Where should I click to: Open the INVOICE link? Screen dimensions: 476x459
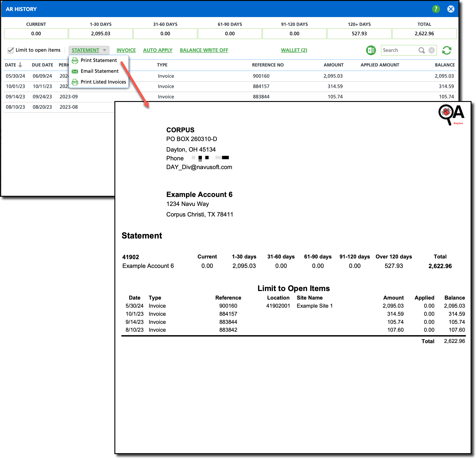pos(126,50)
